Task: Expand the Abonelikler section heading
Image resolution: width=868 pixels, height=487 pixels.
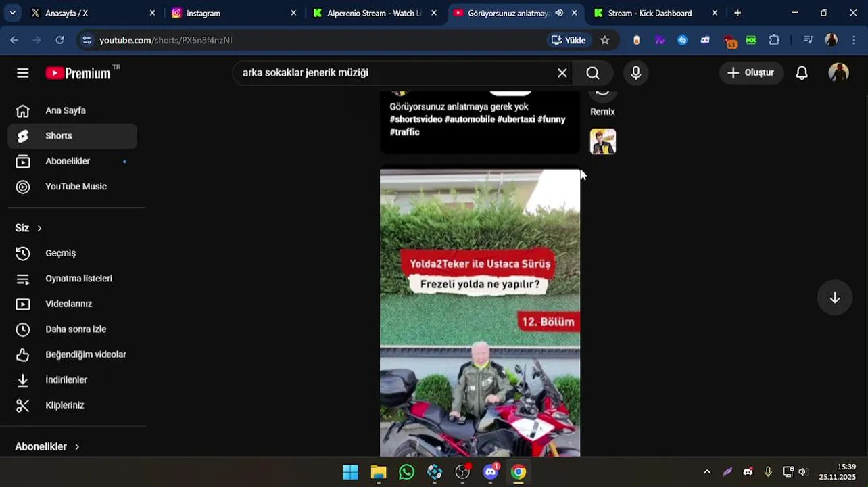Action: [47, 446]
